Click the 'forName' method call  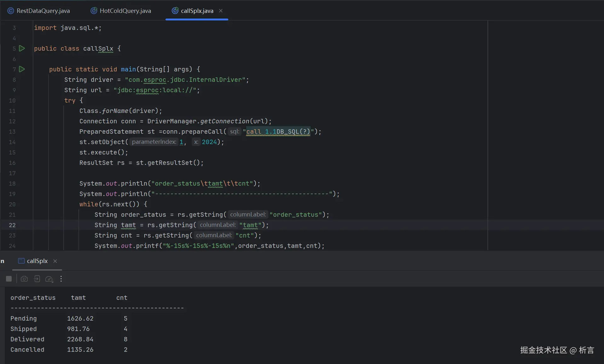pos(115,111)
